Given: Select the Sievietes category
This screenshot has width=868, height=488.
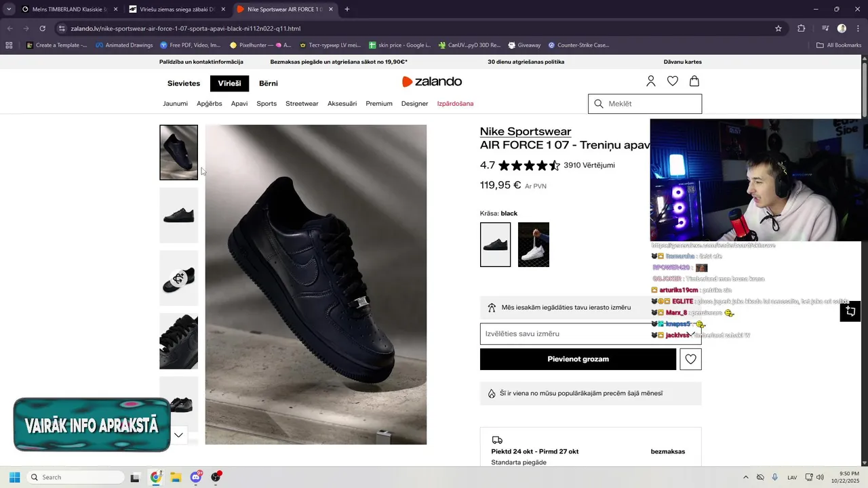Looking at the screenshot, I should [184, 83].
